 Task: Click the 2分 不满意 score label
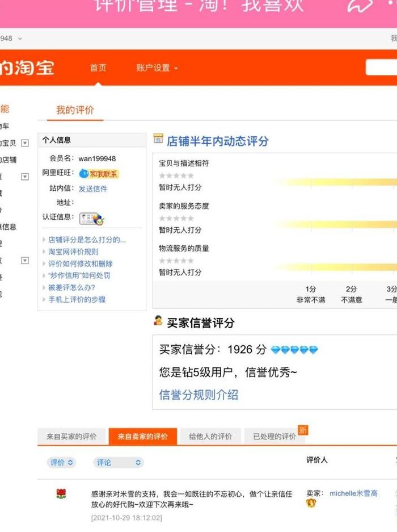click(351, 295)
